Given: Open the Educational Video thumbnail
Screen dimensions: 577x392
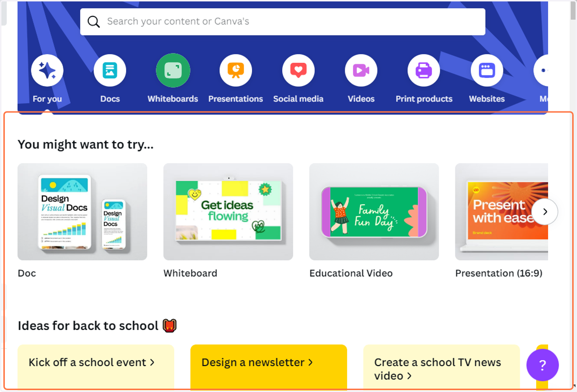Looking at the screenshot, I should click(x=374, y=212).
